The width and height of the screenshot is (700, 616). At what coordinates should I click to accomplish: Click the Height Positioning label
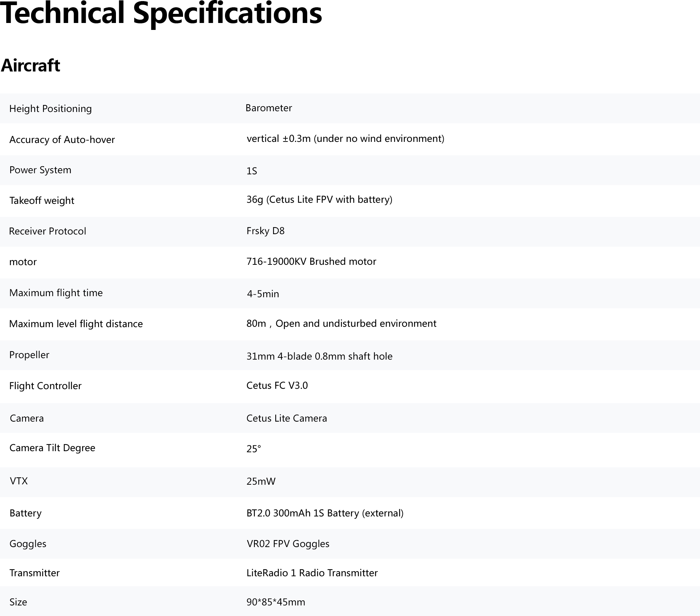50,109
